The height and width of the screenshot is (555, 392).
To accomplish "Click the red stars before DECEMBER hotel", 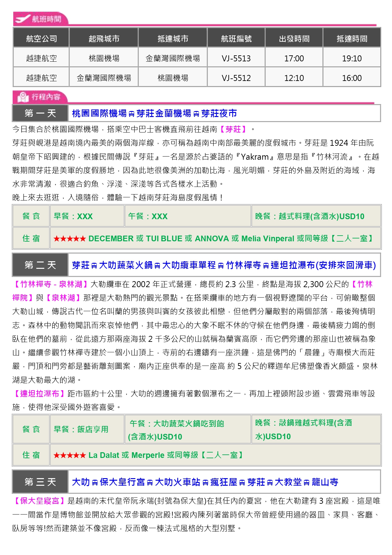I will 69,239.
